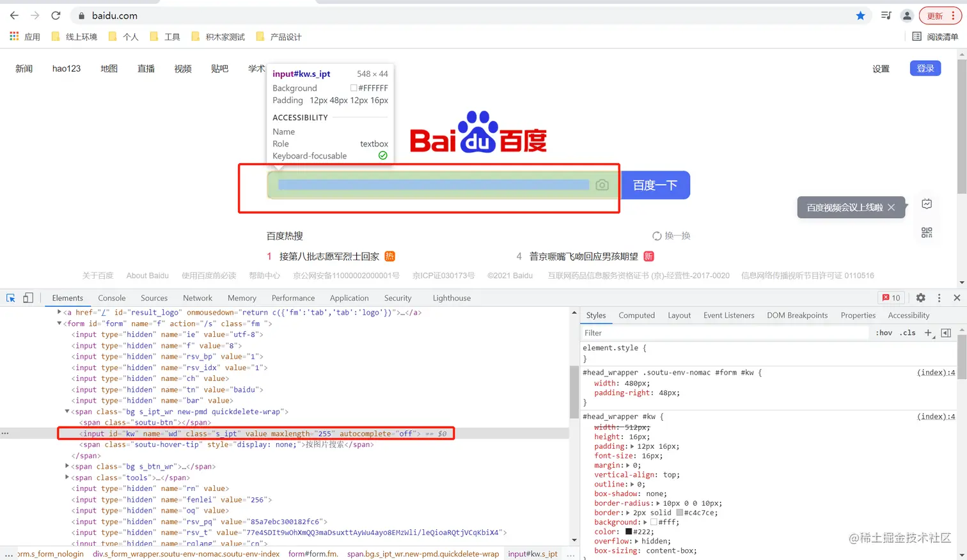Open the media control icon in toolbar
967x560 pixels.
(886, 15)
